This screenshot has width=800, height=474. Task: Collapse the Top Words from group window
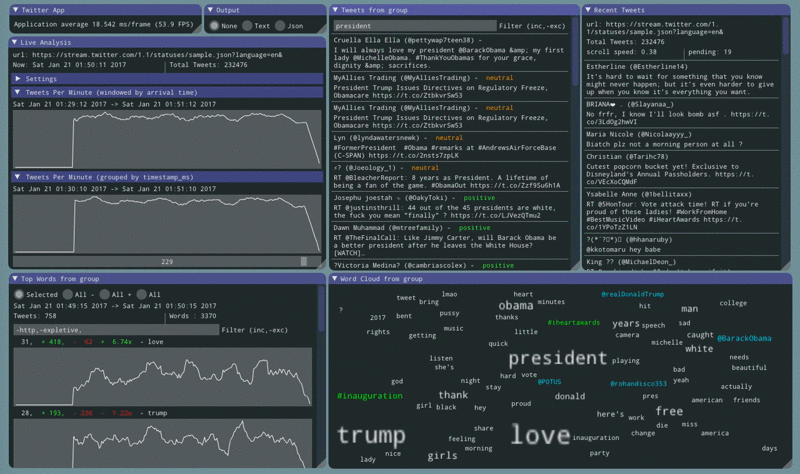[x=15, y=279]
